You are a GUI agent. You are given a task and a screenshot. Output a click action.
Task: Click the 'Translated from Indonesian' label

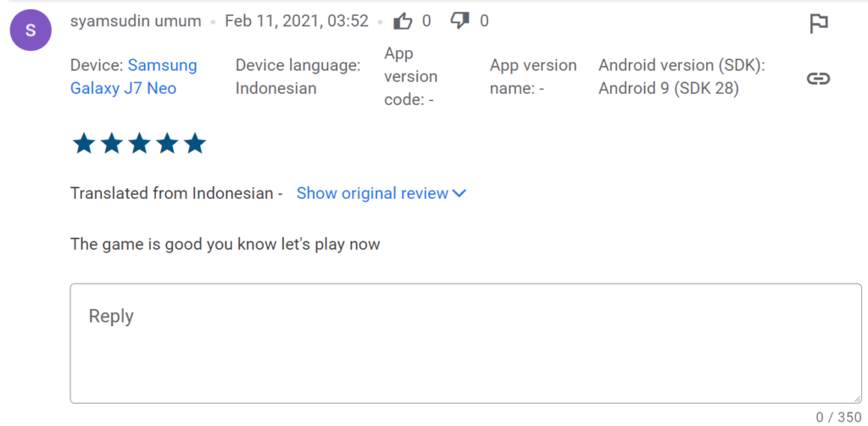tap(176, 194)
